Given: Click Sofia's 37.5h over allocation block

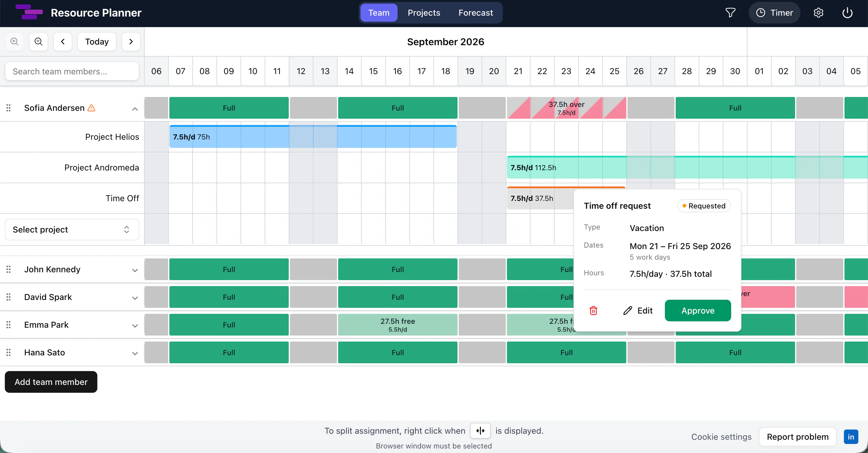Looking at the screenshot, I should tap(566, 108).
